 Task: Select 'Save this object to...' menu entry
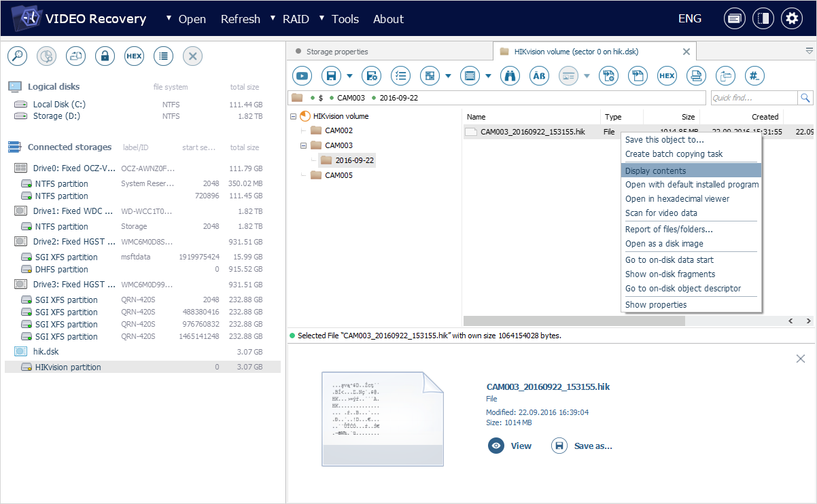[x=691, y=140]
